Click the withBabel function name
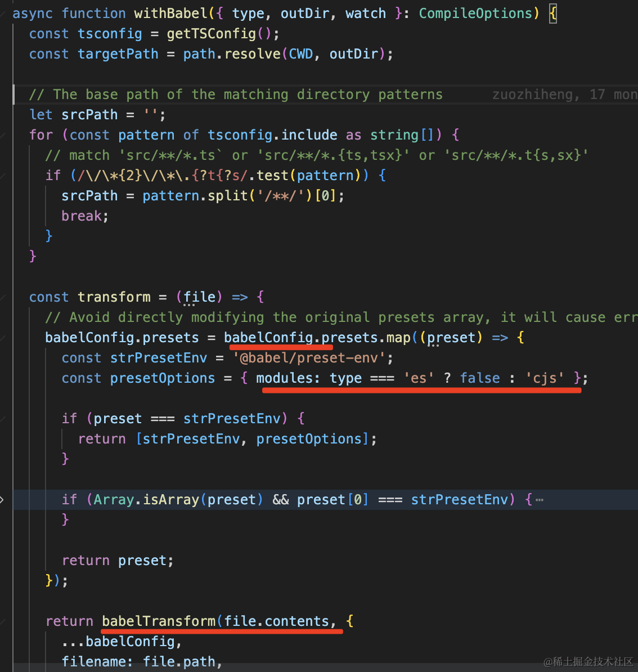Viewport: 638px width, 672px height. pyautogui.click(x=170, y=14)
